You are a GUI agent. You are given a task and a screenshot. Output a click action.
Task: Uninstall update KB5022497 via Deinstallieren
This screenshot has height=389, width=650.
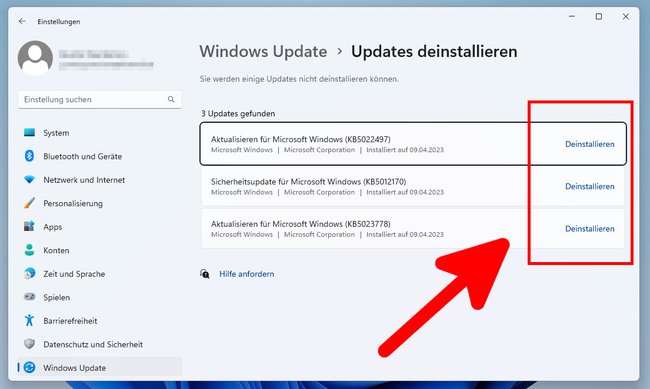click(589, 144)
